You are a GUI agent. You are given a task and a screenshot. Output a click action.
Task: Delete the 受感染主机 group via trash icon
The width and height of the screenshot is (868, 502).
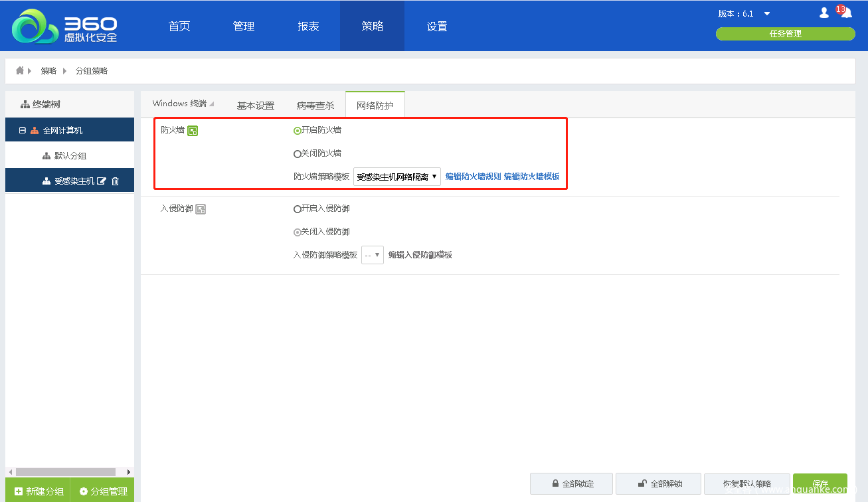(115, 181)
